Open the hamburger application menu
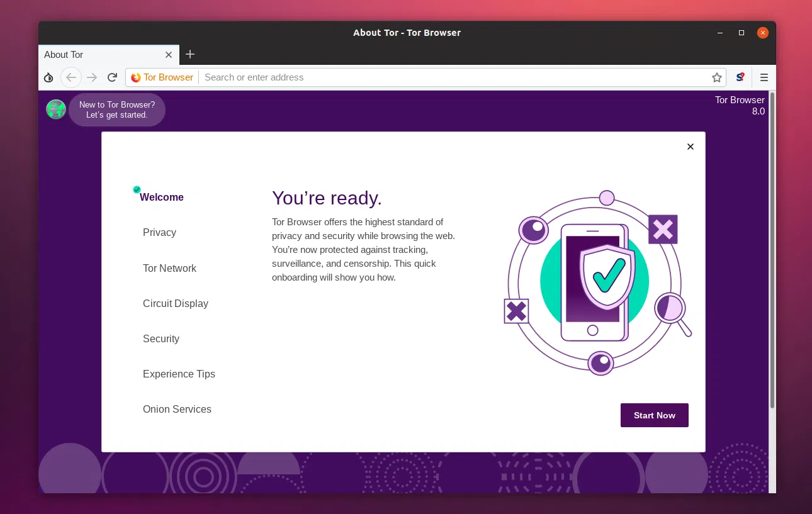 click(764, 77)
